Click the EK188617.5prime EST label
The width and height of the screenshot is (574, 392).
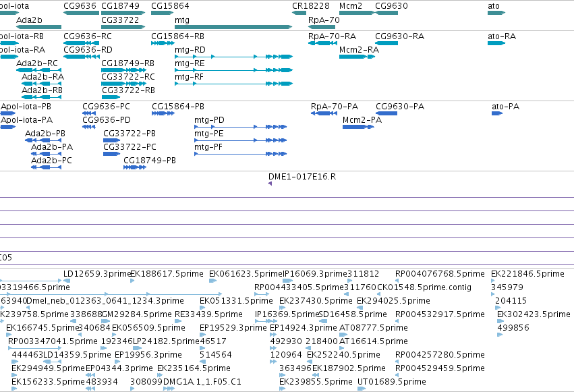coord(167,274)
